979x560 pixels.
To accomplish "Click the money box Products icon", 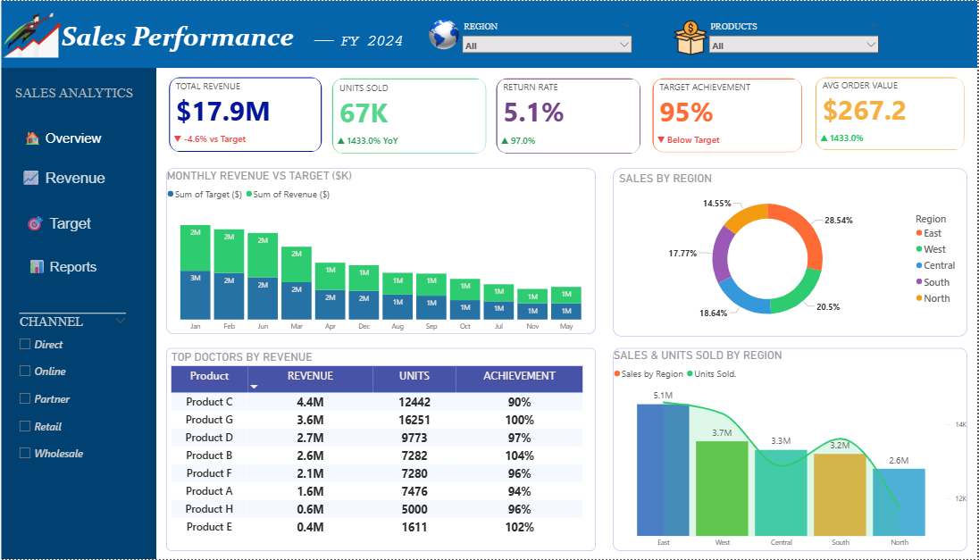I will coord(690,38).
